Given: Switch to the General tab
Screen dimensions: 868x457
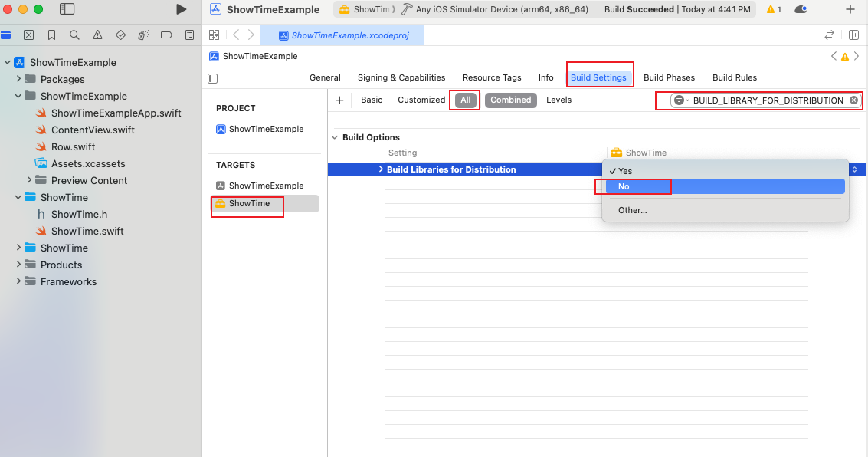Looking at the screenshot, I should [325, 77].
